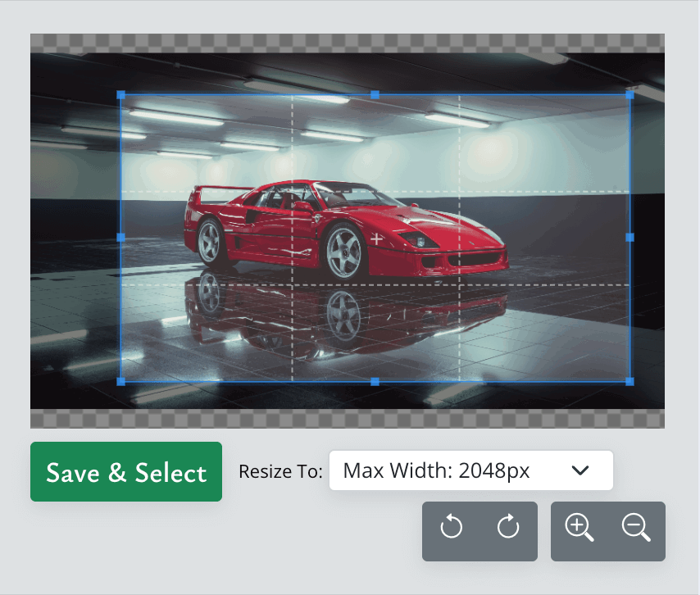
Task: Click the bottom-left crop corner handle
Action: 121,381
